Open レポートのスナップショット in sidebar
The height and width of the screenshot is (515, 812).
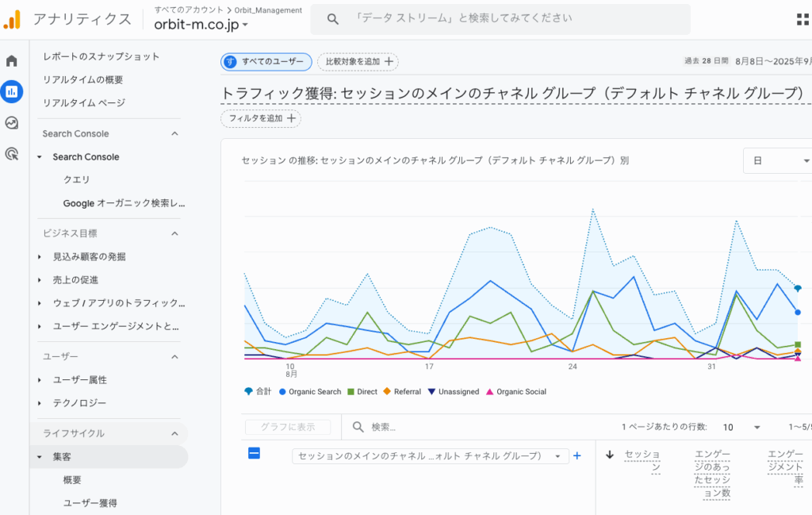[x=101, y=56]
